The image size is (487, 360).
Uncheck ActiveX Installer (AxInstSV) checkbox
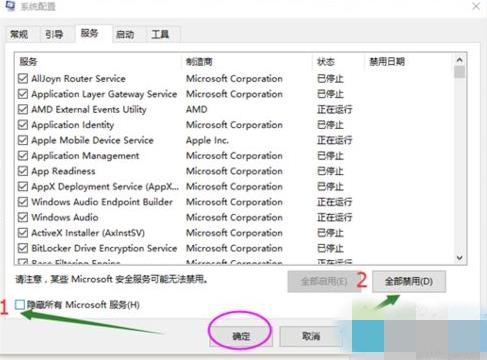point(23,233)
